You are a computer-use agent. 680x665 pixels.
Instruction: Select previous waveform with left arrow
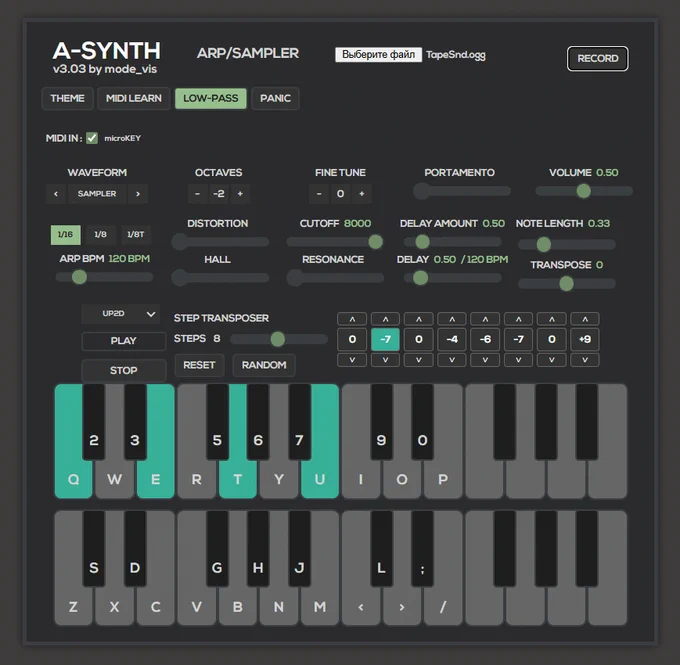56,194
